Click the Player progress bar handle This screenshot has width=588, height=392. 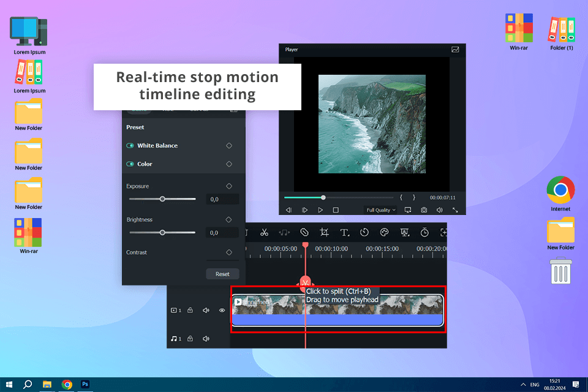tap(323, 197)
